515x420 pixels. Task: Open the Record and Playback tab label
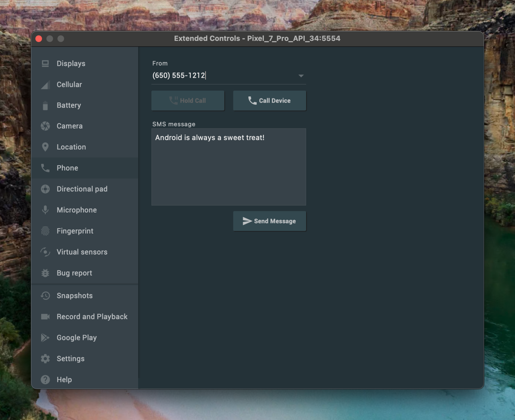92,317
